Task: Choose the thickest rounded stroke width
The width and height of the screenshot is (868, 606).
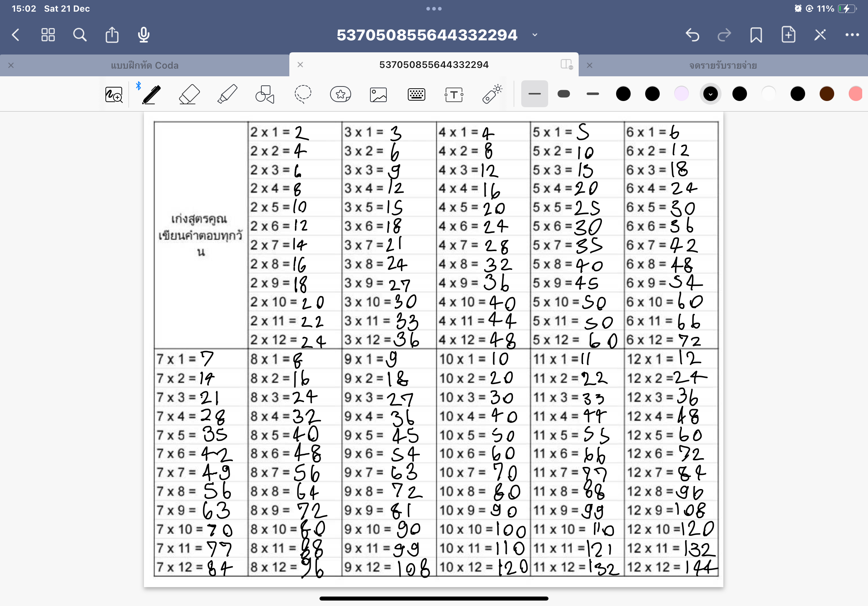Action: 563,94
